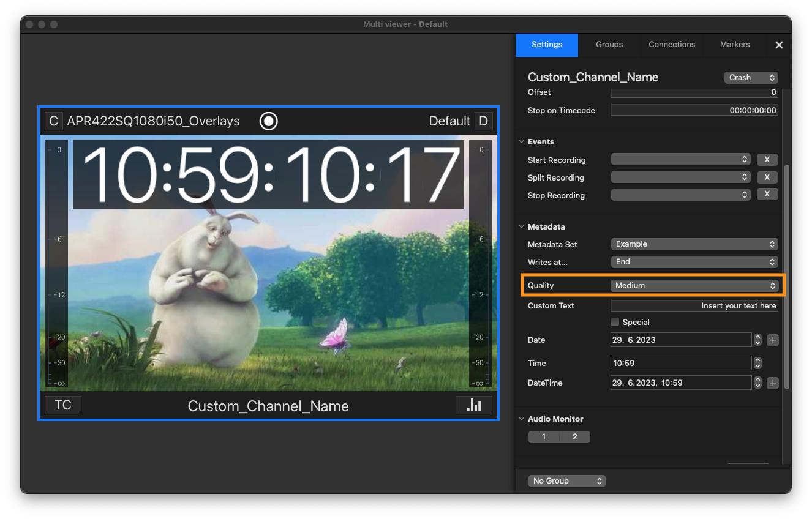Click the left audio level meter
The width and height of the screenshot is (812, 519).
pyautogui.click(x=56, y=264)
